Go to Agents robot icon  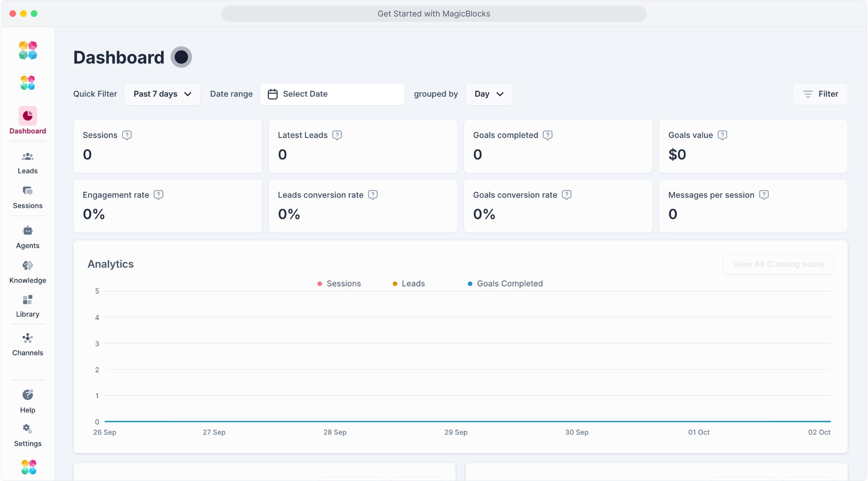click(28, 231)
